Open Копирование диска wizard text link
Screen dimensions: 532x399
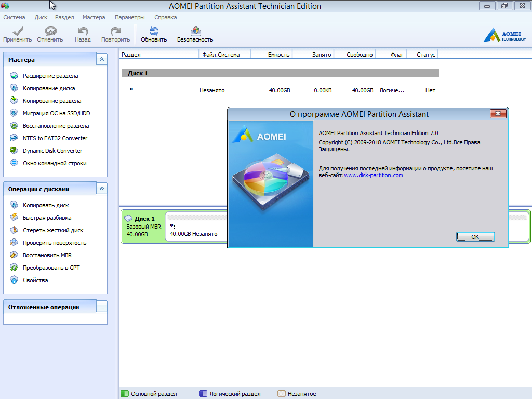[x=49, y=88]
